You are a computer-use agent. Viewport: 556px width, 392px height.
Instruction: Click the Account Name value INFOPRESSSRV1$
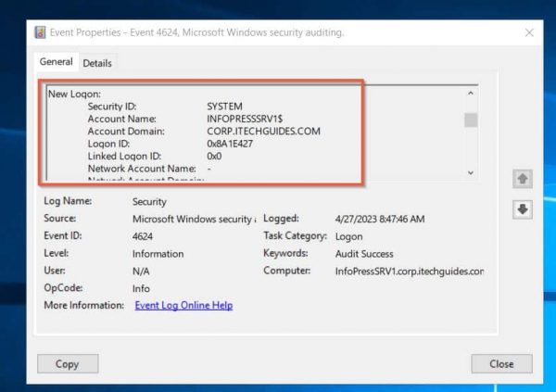[x=245, y=119]
